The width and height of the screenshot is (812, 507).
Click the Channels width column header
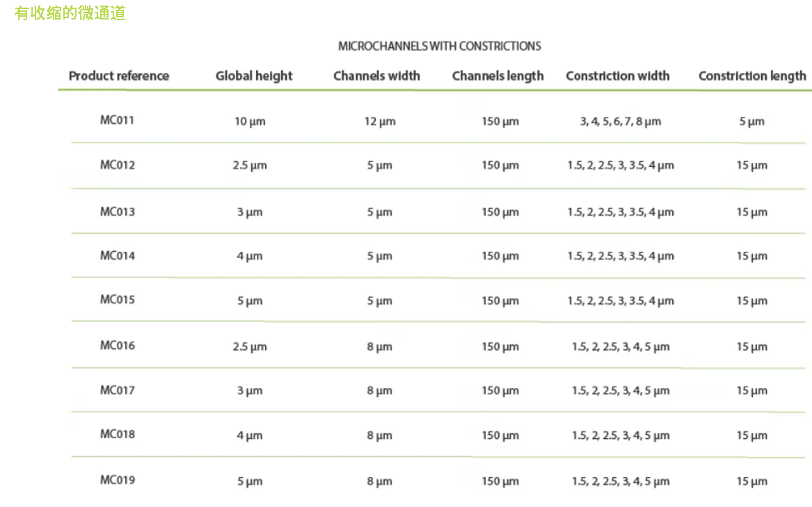376,76
